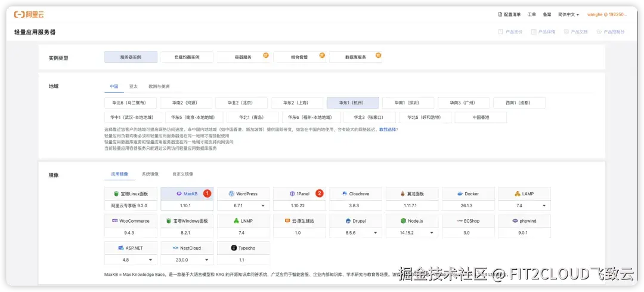This screenshot has height=292, width=644.
Task: Select the LNMP image icon
Action: click(x=236, y=221)
